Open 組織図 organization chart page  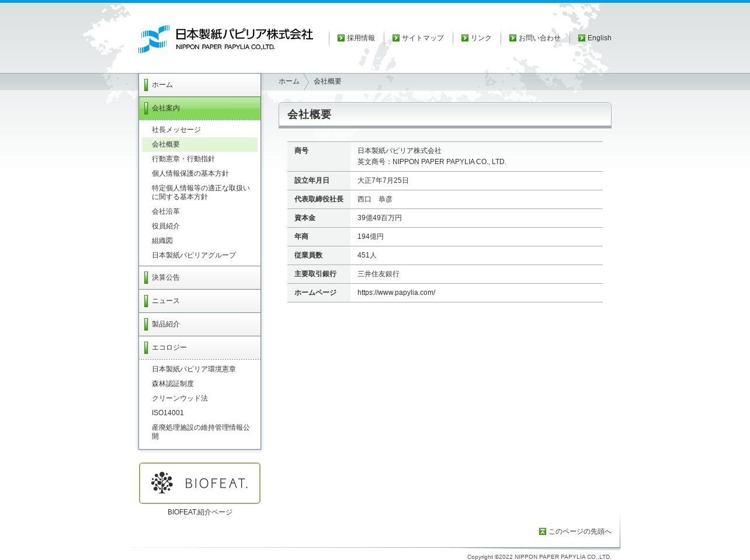pos(162,241)
